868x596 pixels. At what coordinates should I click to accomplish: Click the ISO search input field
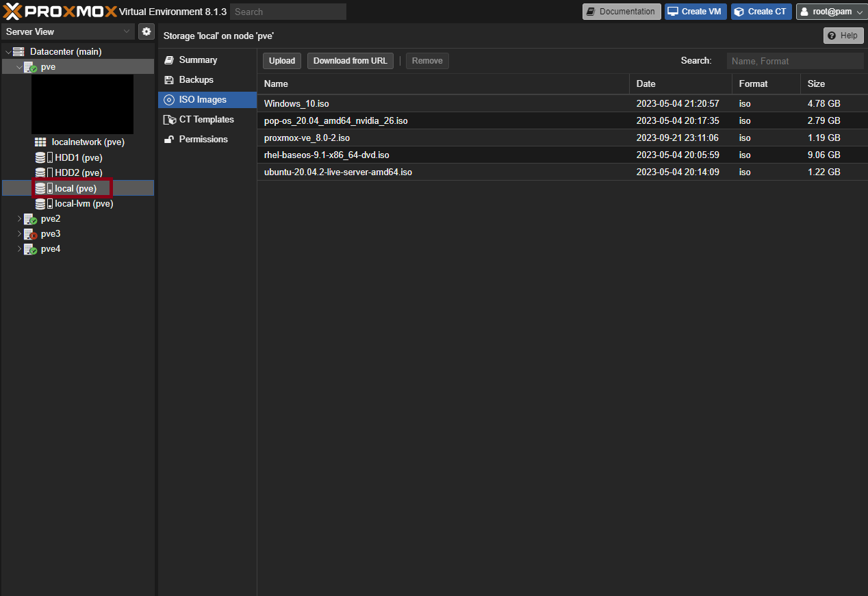point(795,60)
